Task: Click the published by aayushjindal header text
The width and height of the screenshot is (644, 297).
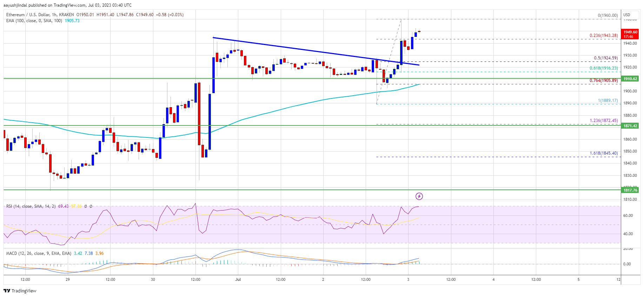Action: click(x=67, y=5)
